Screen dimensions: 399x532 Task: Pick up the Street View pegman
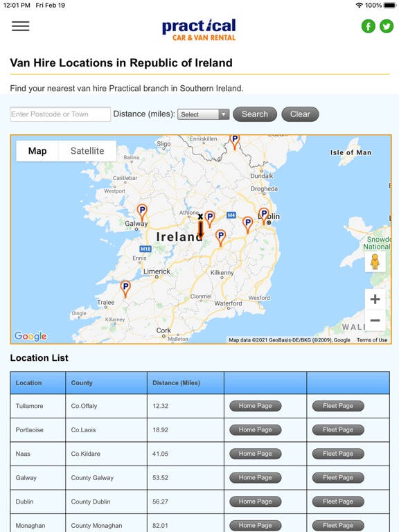click(375, 262)
